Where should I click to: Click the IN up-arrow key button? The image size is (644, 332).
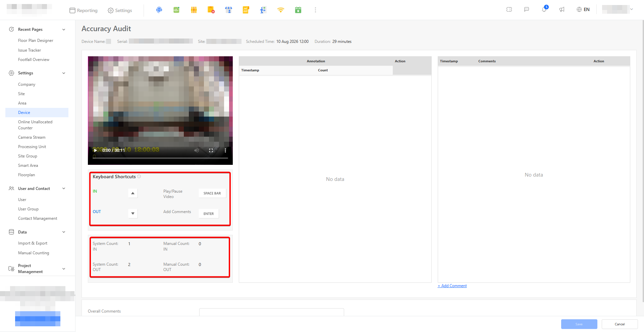click(133, 193)
